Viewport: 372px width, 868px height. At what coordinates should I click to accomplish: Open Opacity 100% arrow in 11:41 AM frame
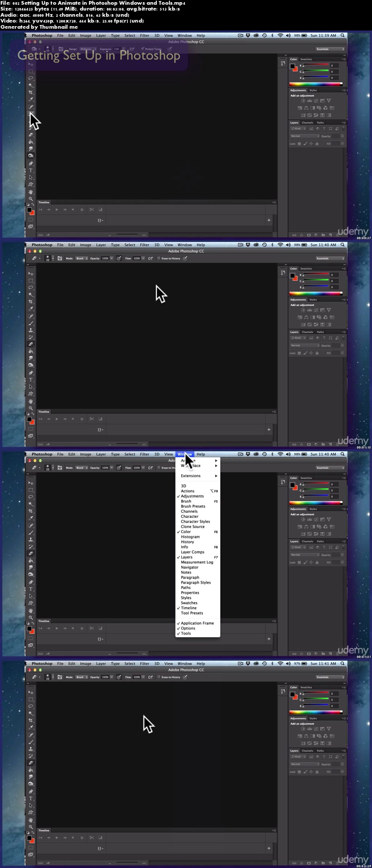112,677
